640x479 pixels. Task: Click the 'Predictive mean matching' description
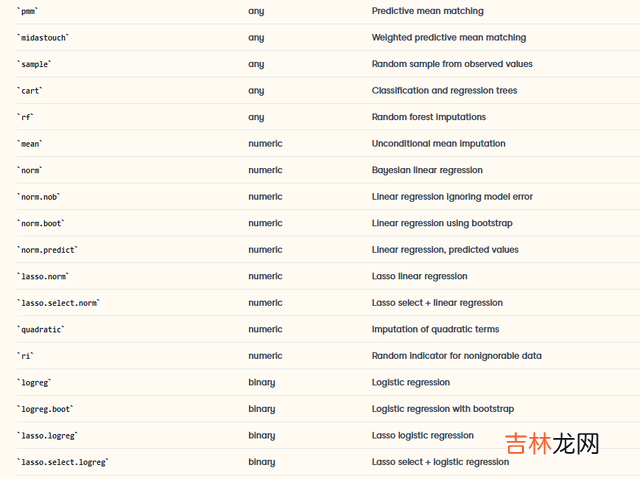click(427, 11)
